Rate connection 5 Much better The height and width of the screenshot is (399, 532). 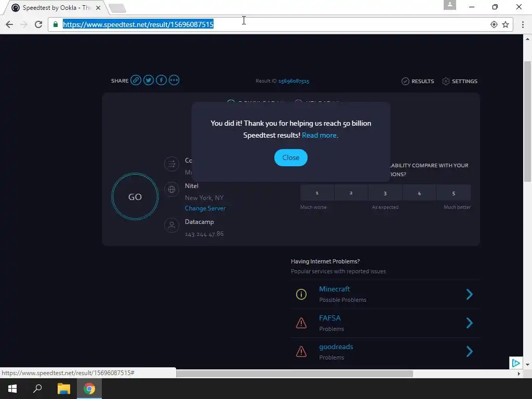pos(454,193)
